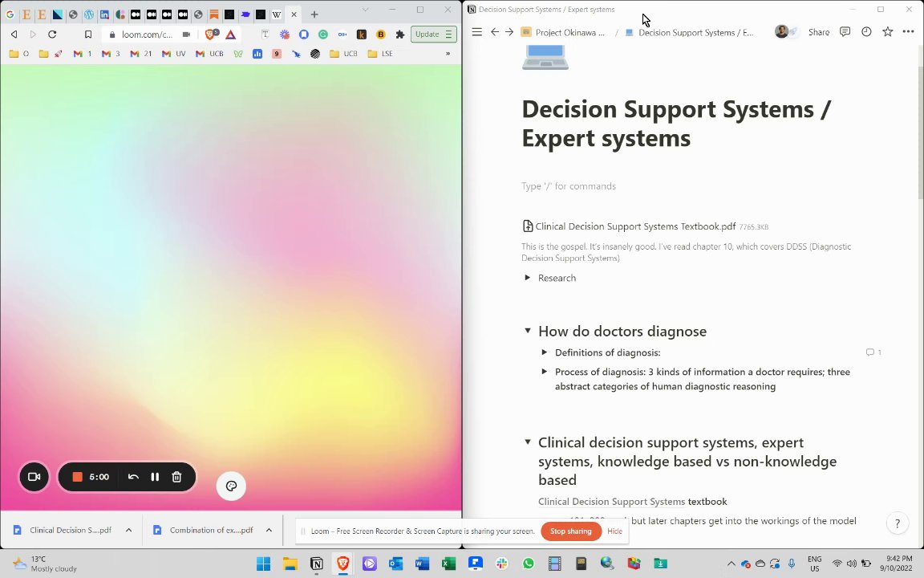
Task: Open Brave Shields lion icon
Action: click(212, 35)
